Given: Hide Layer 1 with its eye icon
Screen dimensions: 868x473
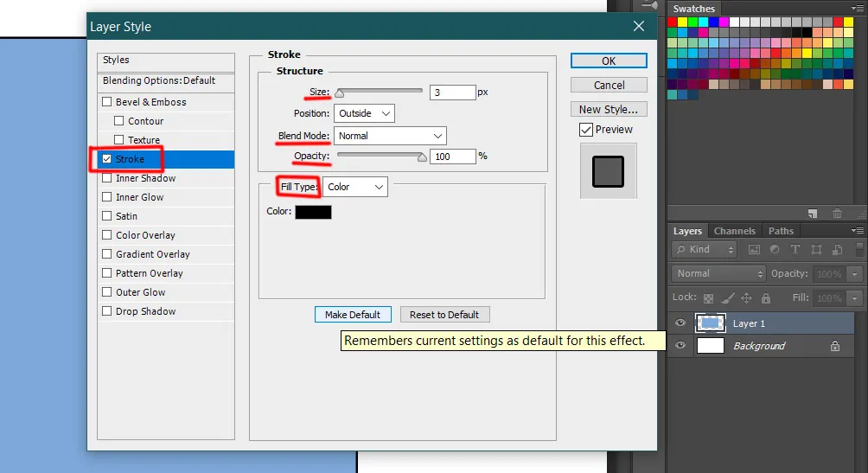Looking at the screenshot, I should pyautogui.click(x=680, y=323).
